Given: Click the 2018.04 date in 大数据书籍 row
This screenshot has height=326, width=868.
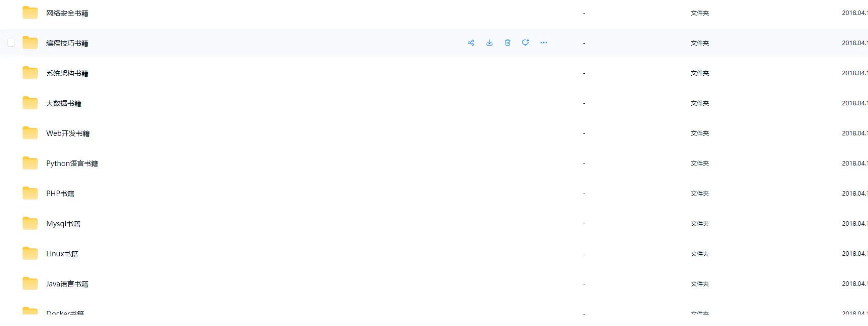Looking at the screenshot, I should (855, 103).
